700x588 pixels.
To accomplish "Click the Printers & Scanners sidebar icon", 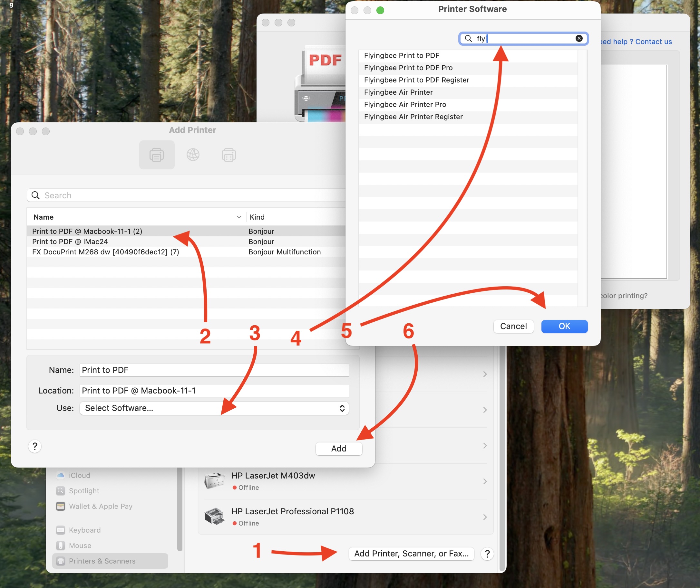I will point(60,561).
